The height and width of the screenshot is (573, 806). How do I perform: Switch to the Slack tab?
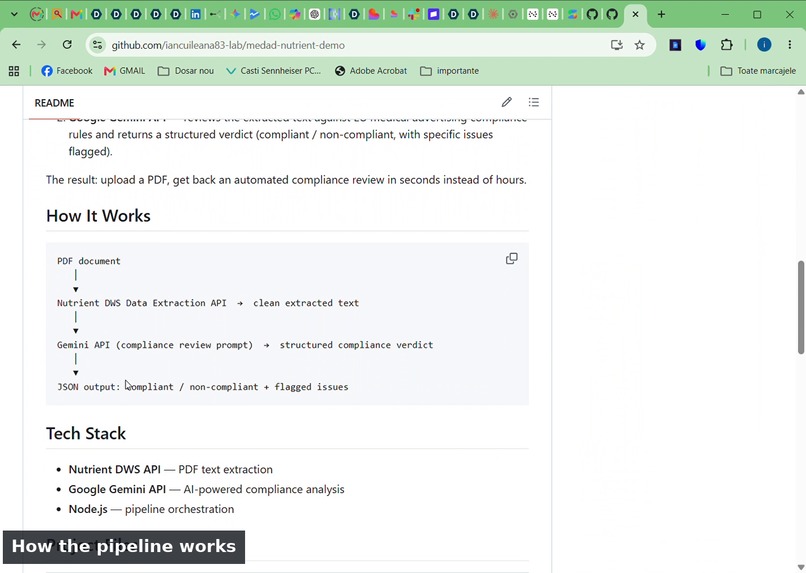(413, 14)
